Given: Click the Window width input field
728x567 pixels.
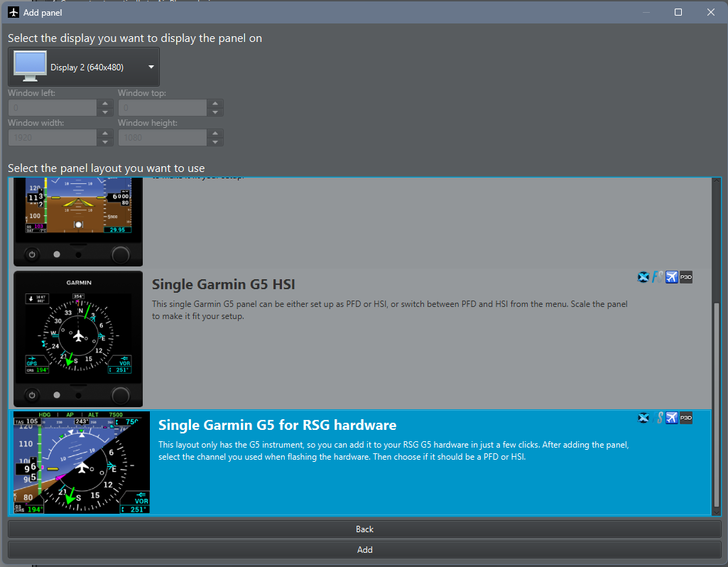Looking at the screenshot, I should coord(52,138).
